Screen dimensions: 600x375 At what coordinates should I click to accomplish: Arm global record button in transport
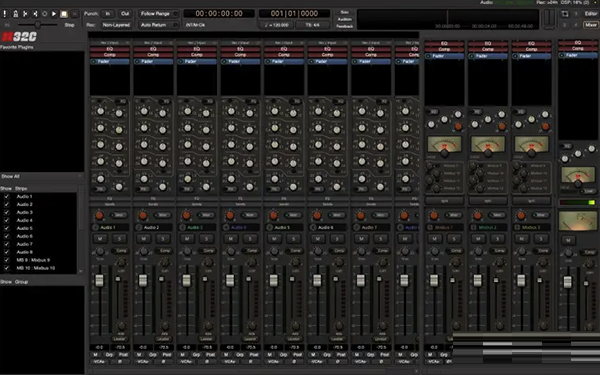[x=75, y=14]
